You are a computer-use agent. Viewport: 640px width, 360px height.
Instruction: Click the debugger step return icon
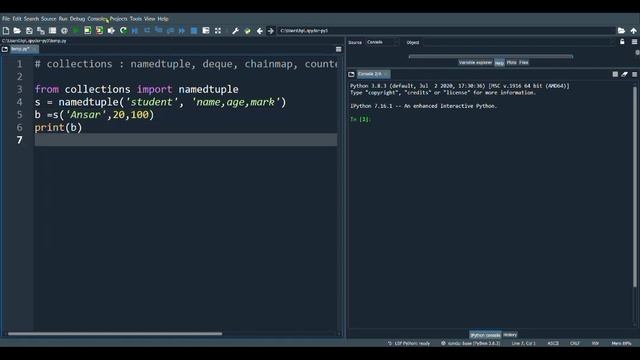[171, 31]
